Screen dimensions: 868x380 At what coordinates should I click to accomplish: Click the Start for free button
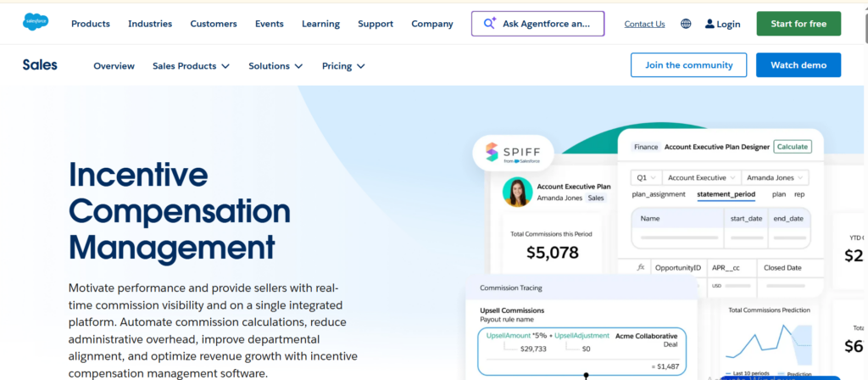[x=798, y=24]
